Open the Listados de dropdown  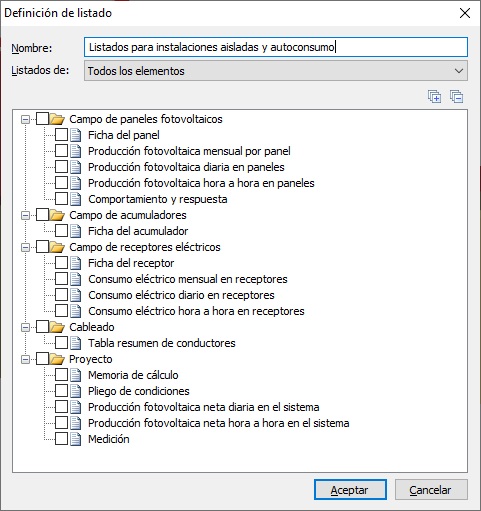(276, 71)
